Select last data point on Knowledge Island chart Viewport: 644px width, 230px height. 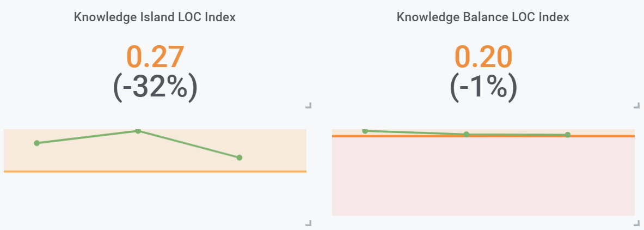240,158
